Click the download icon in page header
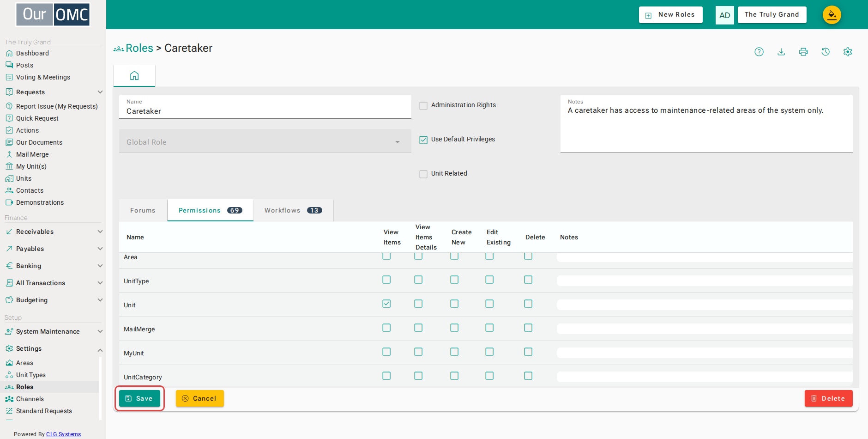Image resolution: width=868 pixels, height=439 pixels. 781,52
